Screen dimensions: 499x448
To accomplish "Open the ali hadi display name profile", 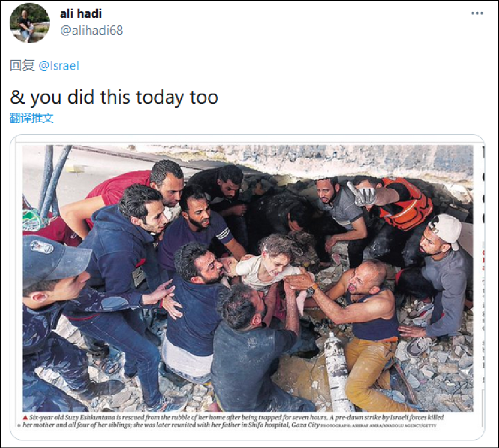I will pos(81,13).
